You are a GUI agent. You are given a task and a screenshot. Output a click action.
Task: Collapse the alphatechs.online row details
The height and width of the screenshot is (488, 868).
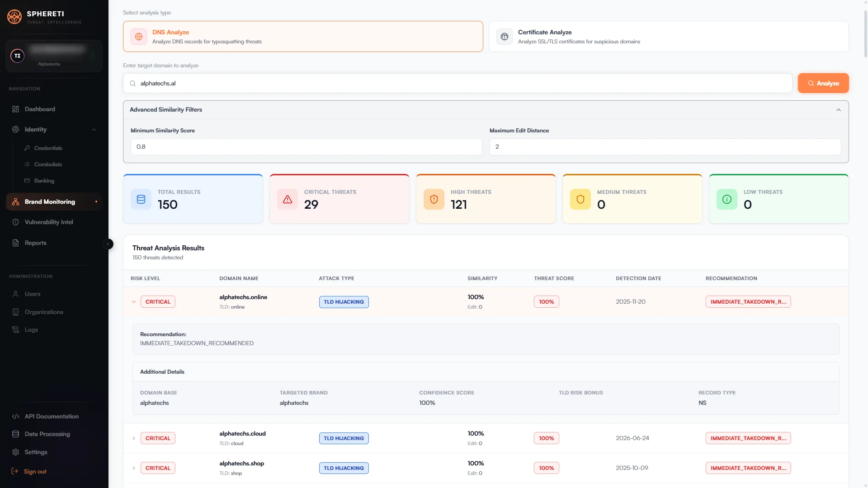click(x=134, y=302)
